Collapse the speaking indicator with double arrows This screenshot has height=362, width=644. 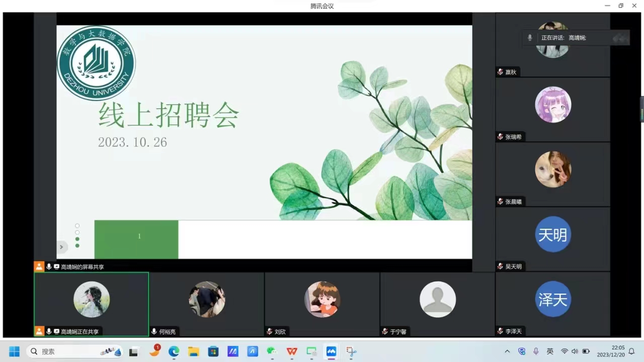(x=620, y=38)
